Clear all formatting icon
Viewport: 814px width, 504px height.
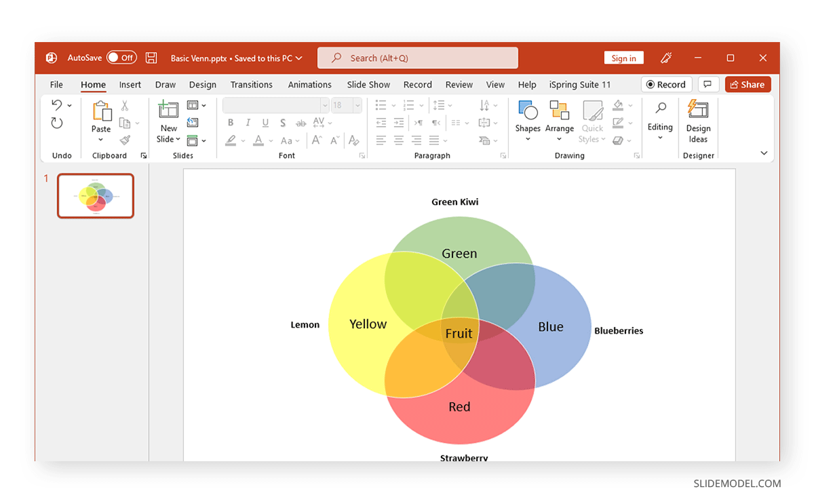tap(353, 140)
